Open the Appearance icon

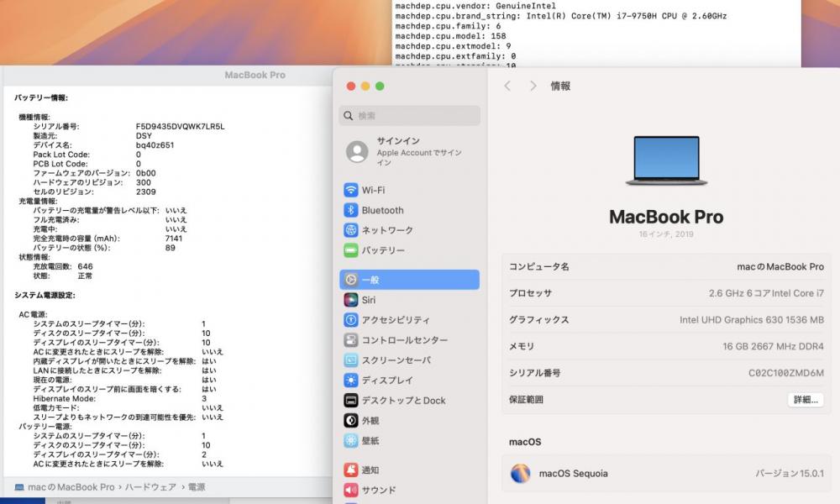(x=351, y=421)
